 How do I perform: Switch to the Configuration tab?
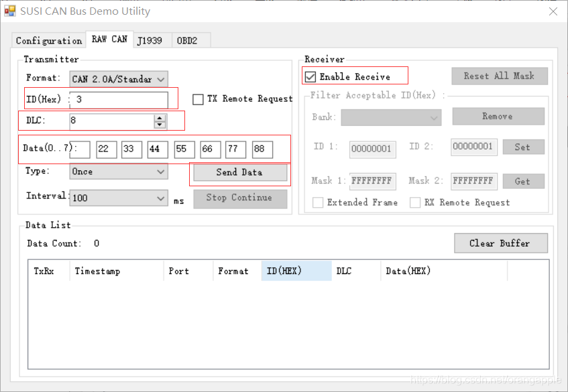49,40
